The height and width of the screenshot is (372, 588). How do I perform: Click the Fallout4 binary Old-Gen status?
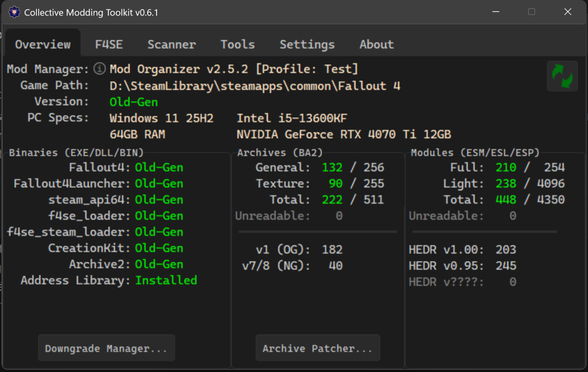tap(159, 167)
